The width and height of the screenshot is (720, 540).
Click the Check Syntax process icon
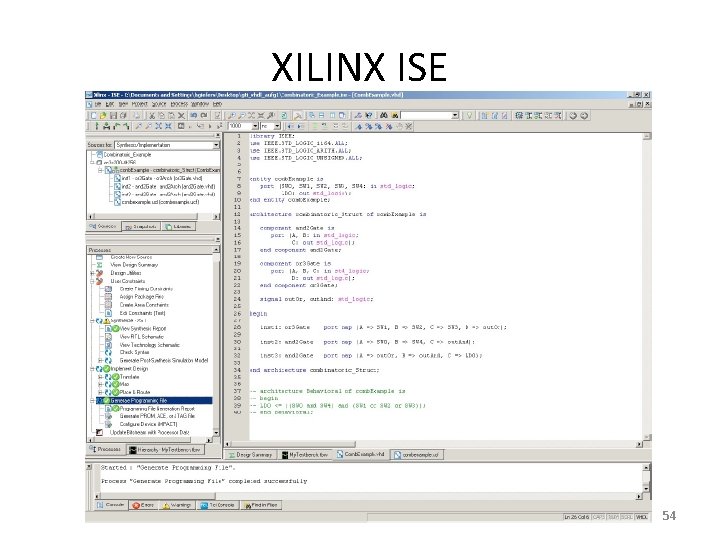pyautogui.click(x=108, y=352)
